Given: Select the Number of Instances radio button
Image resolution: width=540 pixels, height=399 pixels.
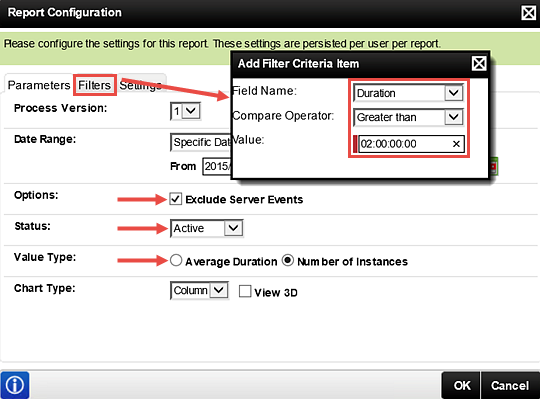Looking at the screenshot, I should tap(288, 261).
